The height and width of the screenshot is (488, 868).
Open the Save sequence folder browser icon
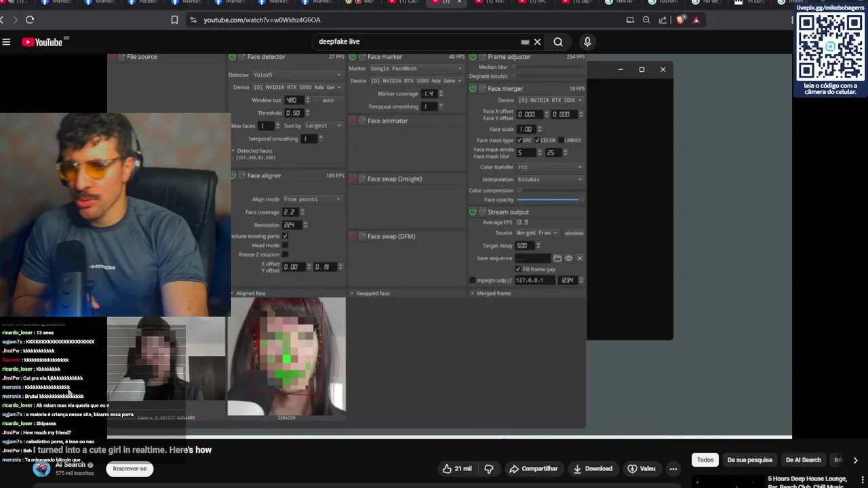click(557, 258)
